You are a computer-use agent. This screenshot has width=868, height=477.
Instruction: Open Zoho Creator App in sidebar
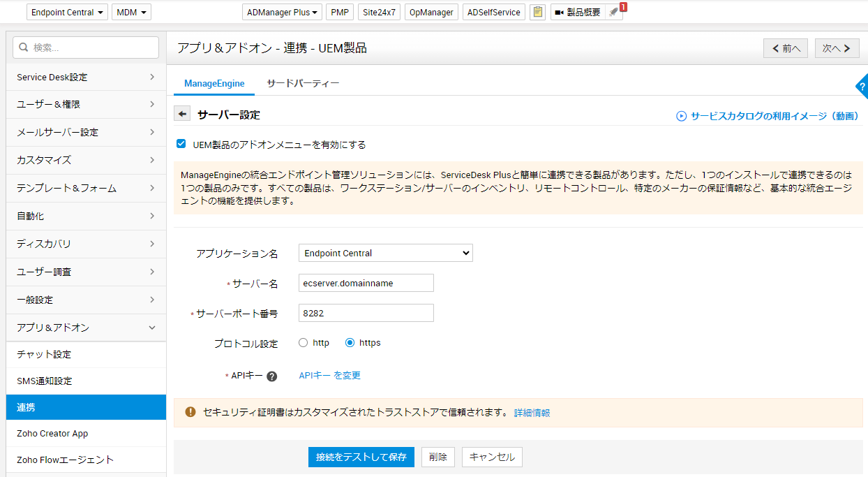(86, 434)
